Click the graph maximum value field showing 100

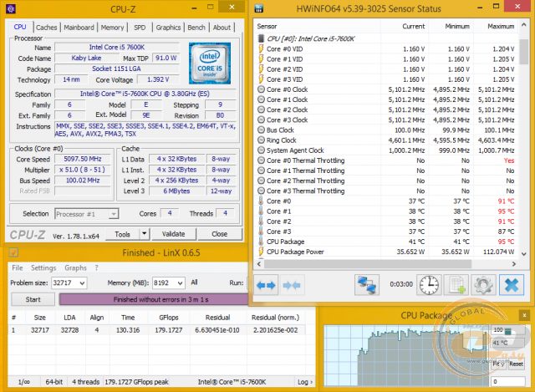click(x=498, y=330)
